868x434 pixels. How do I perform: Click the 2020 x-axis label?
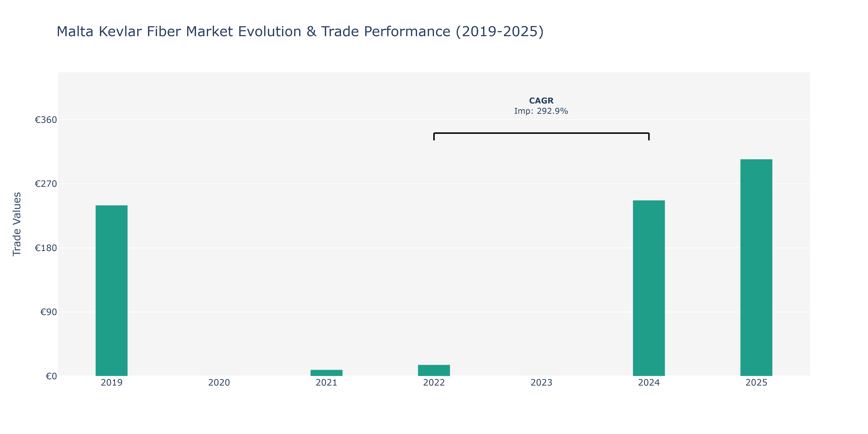pyautogui.click(x=219, y=383)
